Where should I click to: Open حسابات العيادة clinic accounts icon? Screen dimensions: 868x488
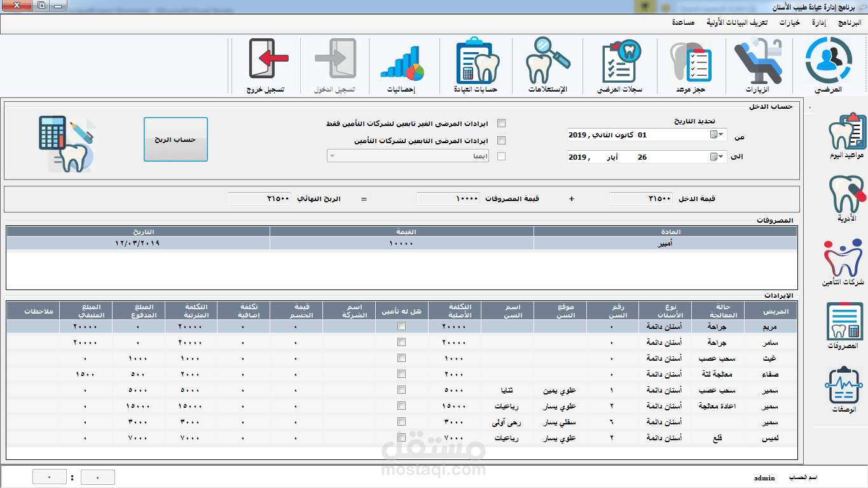[478, 64]
